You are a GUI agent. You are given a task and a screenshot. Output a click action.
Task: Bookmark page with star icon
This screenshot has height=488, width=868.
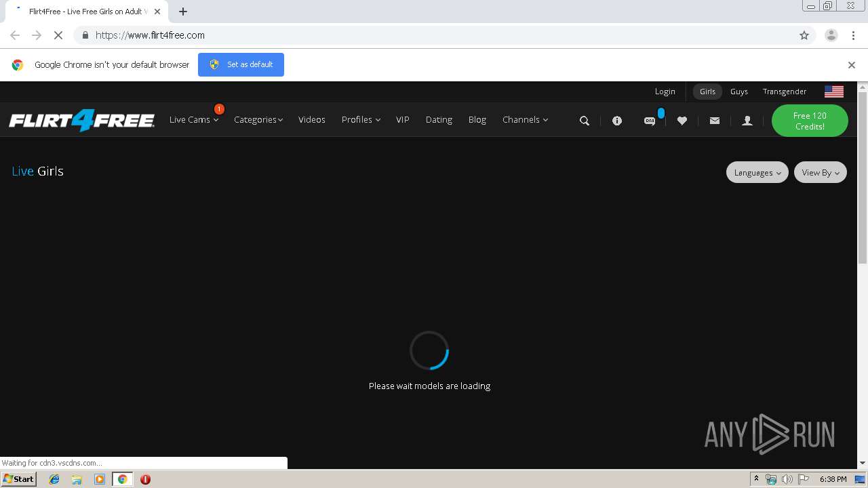click(x=804, y=35)
